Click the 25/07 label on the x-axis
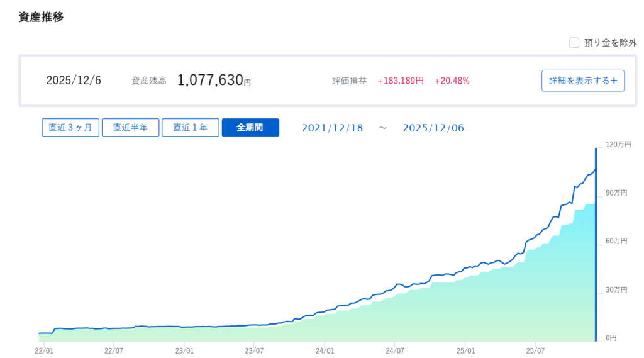The width and height of the screenshot is (644, 358). pos(535,351)
